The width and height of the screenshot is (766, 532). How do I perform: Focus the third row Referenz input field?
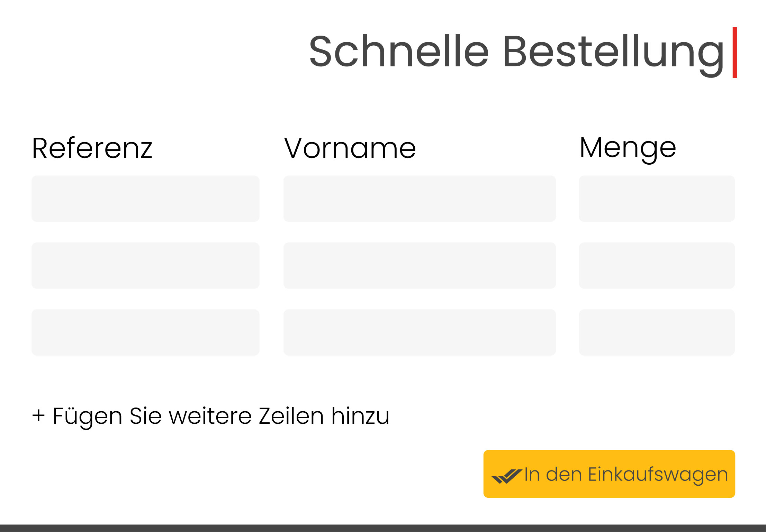pyautogui.click(x=145, y=332)
